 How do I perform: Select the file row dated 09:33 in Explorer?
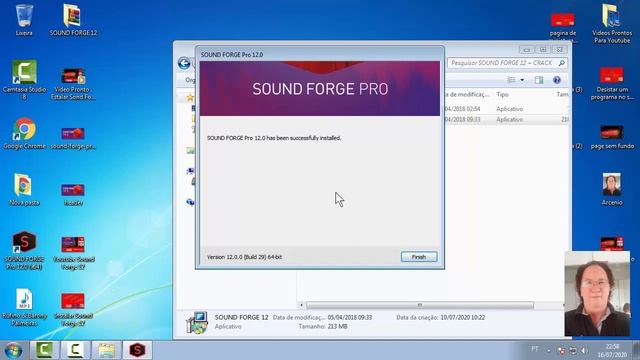click(x=506, y=120)
